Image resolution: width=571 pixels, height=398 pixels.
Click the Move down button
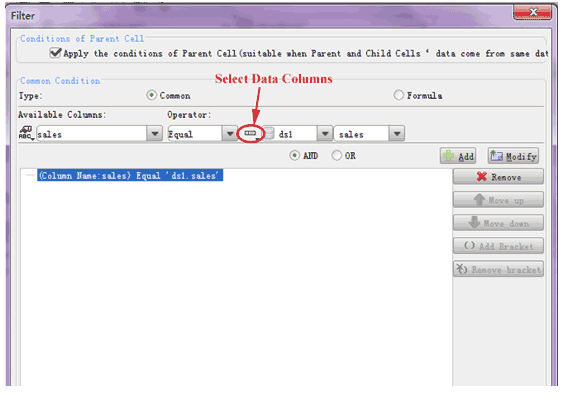[499, 223]
